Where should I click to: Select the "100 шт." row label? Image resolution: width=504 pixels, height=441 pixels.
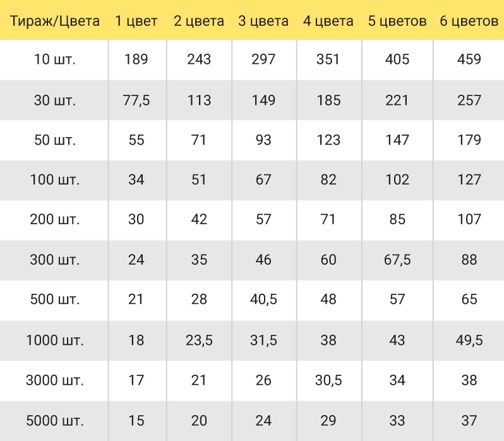(x=55, y=179)
